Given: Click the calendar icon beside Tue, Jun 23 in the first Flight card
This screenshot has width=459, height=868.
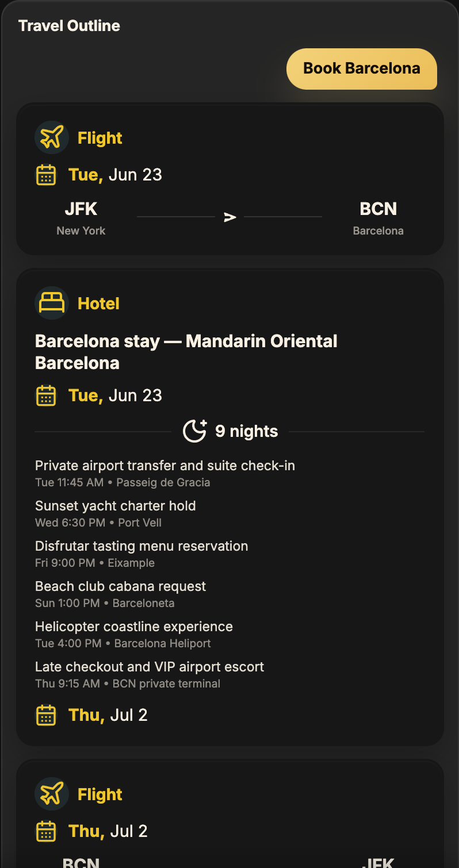Looking at the screenshot, I should point(46,175).
